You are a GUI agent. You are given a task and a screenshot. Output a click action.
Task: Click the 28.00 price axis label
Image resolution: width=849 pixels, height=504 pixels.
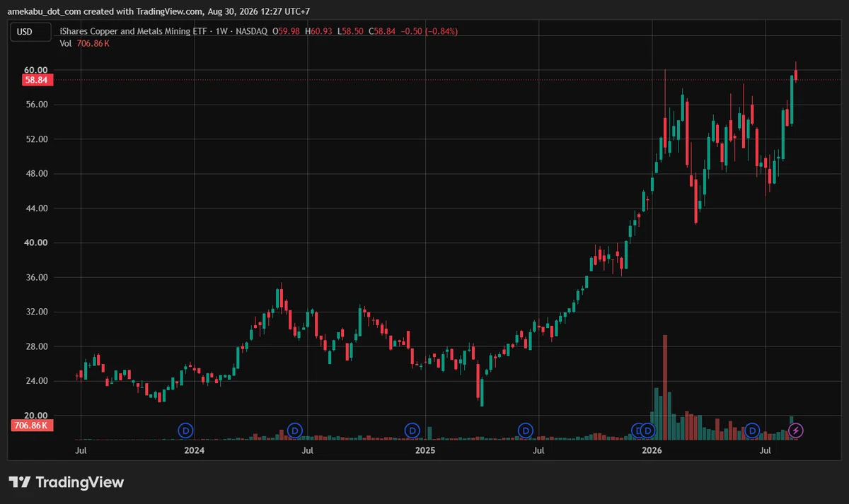36,346
